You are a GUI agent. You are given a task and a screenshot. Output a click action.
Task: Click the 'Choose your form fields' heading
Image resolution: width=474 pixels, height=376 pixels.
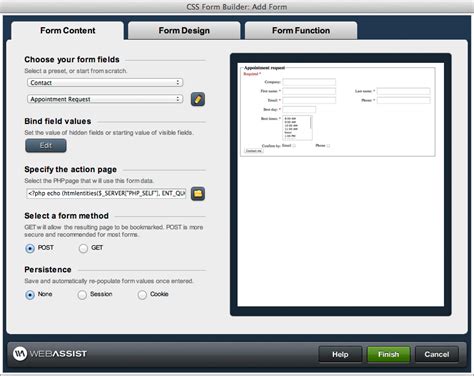click(72, 60)
